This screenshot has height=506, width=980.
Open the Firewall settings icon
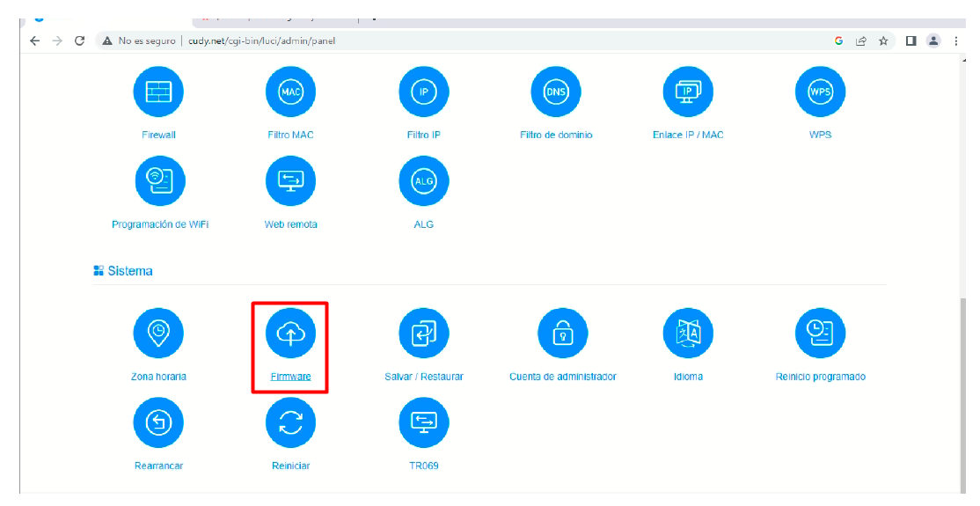[158, 92]
